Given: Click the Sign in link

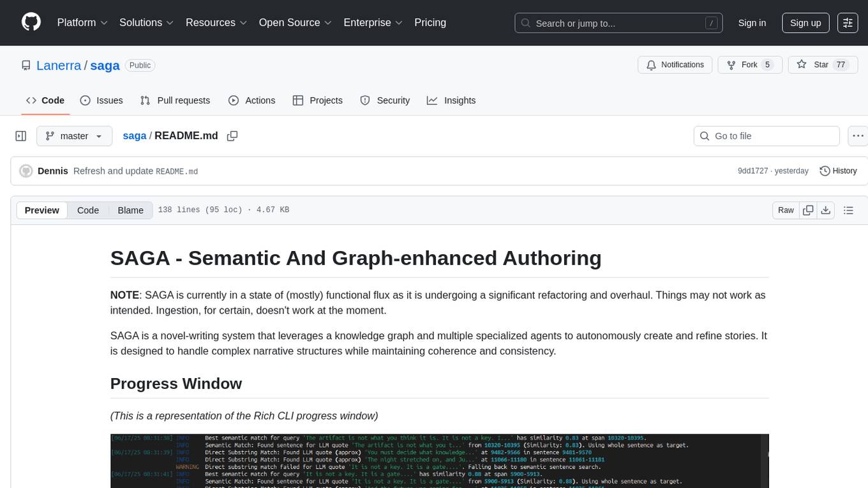Looking at the screenshot, I should [x=752, y=23].
